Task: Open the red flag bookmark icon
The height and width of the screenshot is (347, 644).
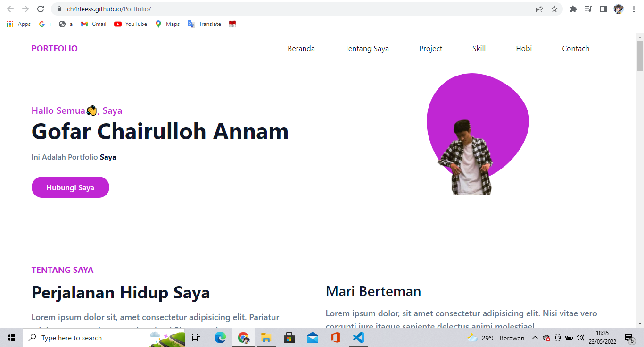Action: [x=232, y=24]
